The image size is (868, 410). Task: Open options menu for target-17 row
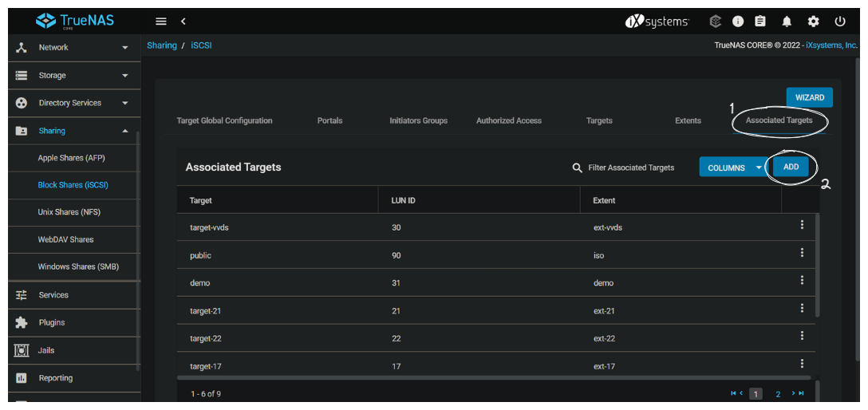pos(802,363)
